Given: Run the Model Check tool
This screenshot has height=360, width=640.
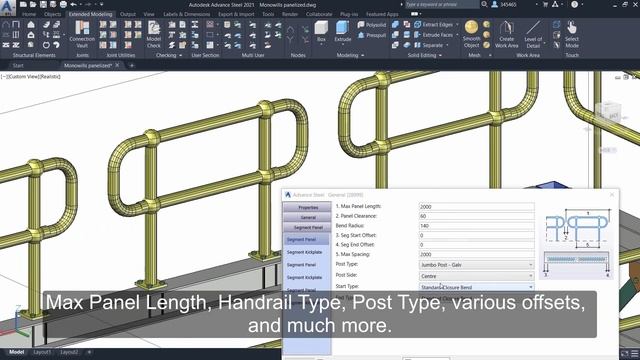Looking at the screenshot, I should tap(153, 34).
